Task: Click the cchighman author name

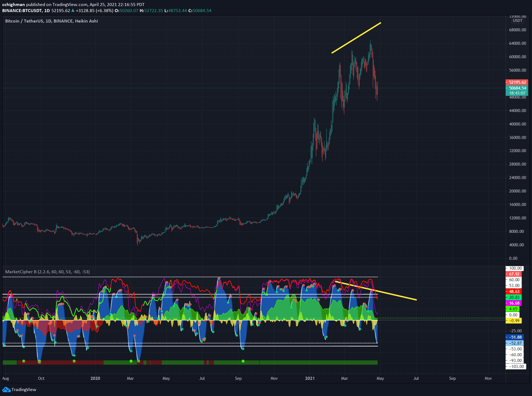Action: click(x=13, y=4)
